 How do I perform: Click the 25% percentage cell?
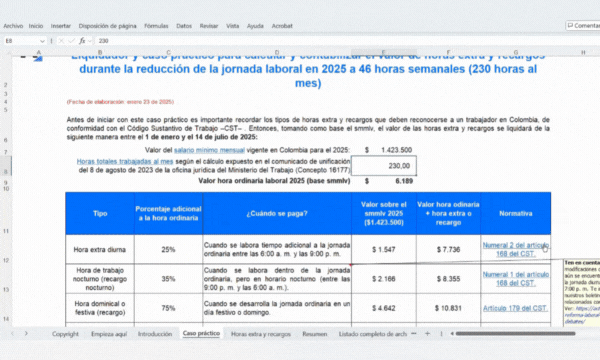[x=168, y=249]
